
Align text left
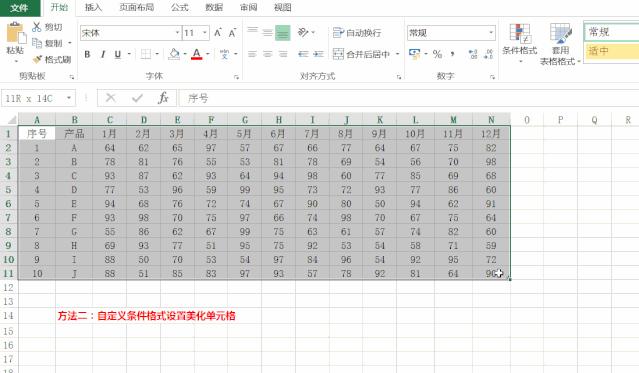(x=253, y=54)
